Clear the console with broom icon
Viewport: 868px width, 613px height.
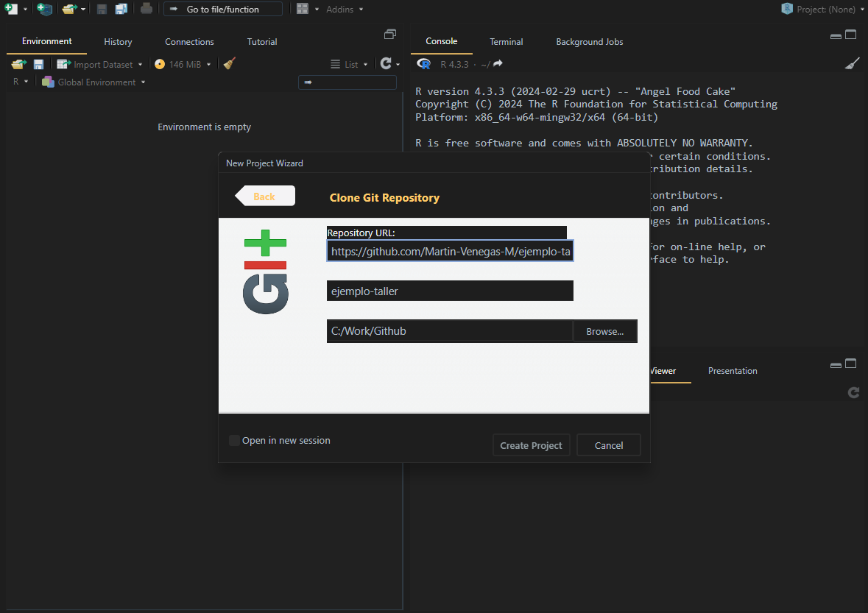853,63
